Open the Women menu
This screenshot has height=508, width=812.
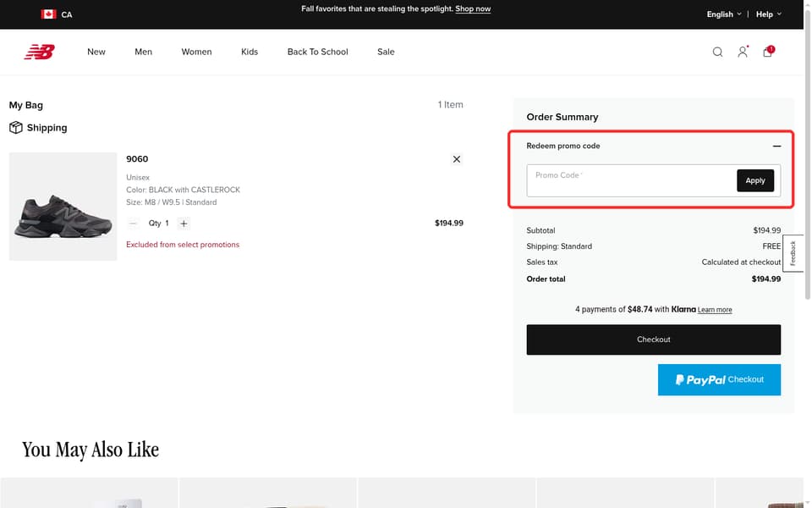(x=196, y=52)
